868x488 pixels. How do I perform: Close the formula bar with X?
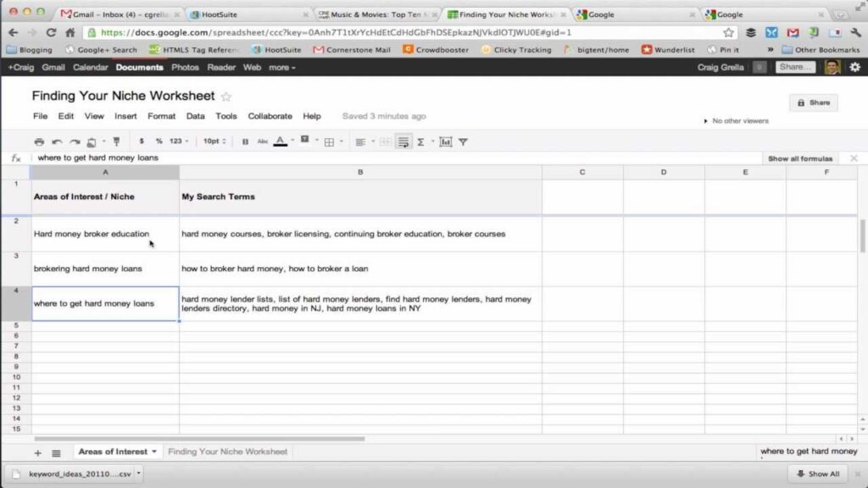pyautogui.click(x=854, y=158)
